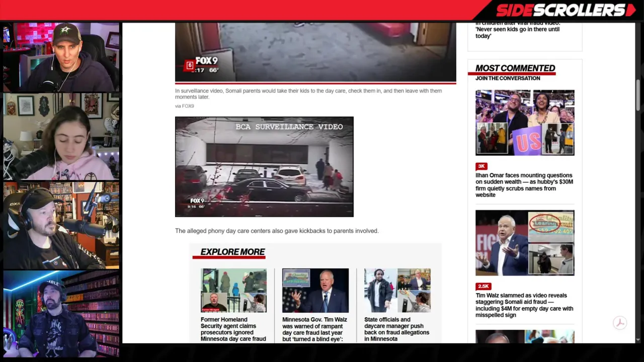Open State officials and daycare manager article

click(397, 329)
